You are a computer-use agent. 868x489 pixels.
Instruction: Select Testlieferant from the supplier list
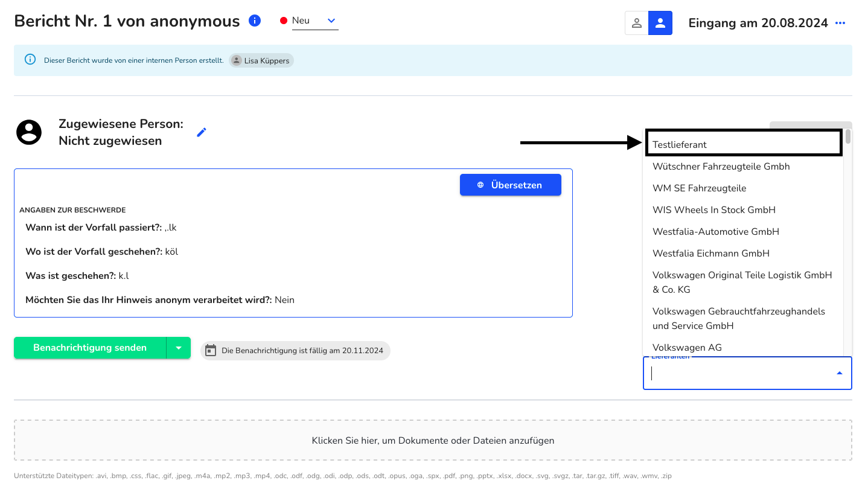(x=743, y=145)
